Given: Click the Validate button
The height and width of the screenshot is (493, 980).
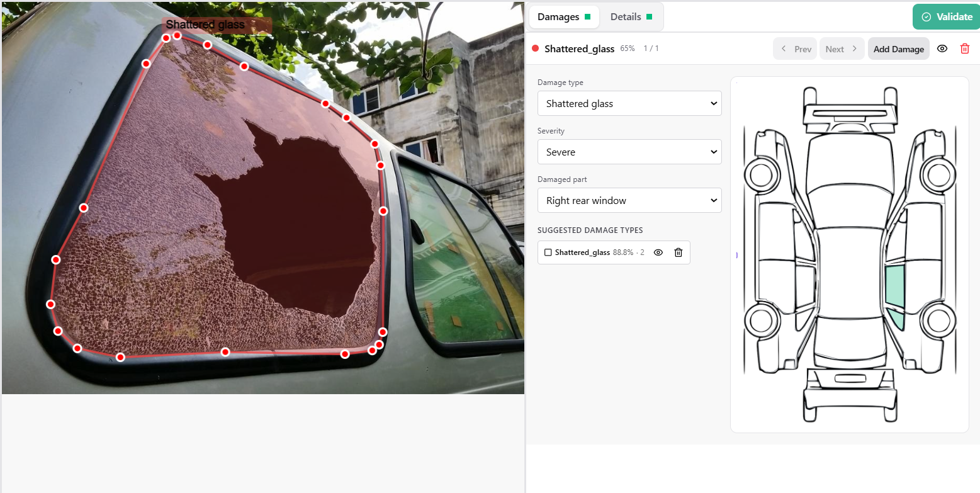Looking at the screenshot, I should point(946,17).
